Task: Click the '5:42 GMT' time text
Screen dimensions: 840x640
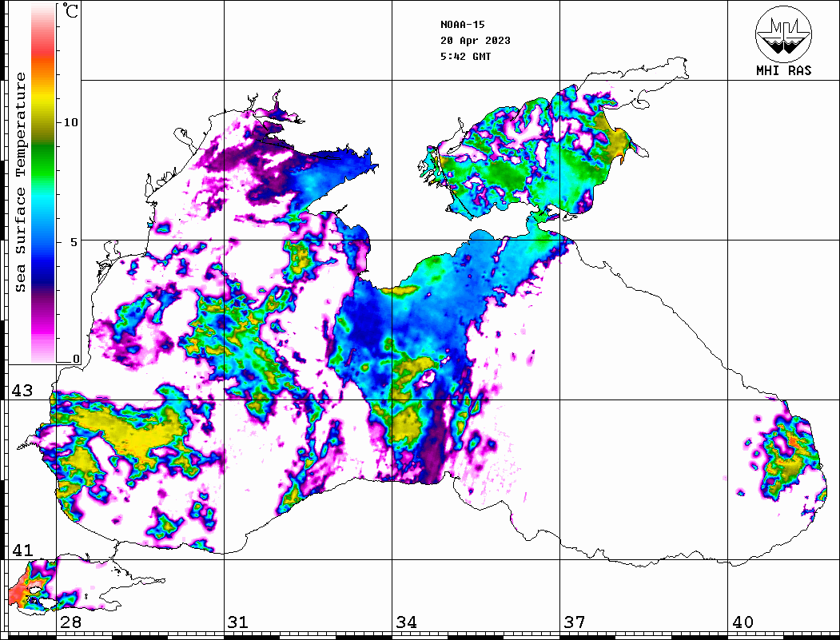Action: coord(465,56)
